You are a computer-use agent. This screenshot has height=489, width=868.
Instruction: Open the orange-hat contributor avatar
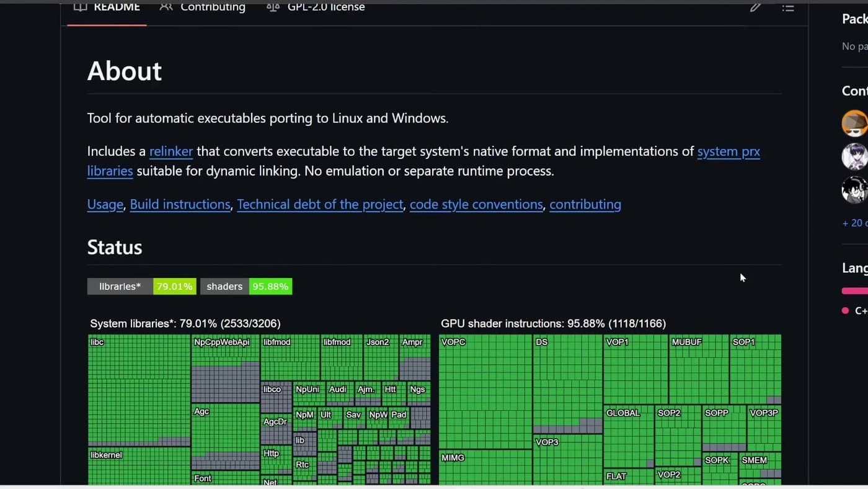[x=854, y=123]
